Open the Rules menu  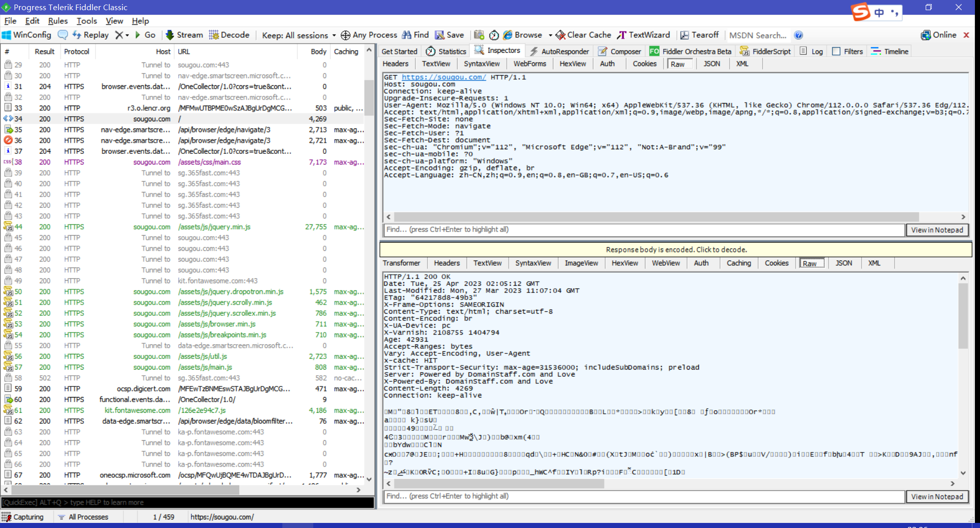57,21
